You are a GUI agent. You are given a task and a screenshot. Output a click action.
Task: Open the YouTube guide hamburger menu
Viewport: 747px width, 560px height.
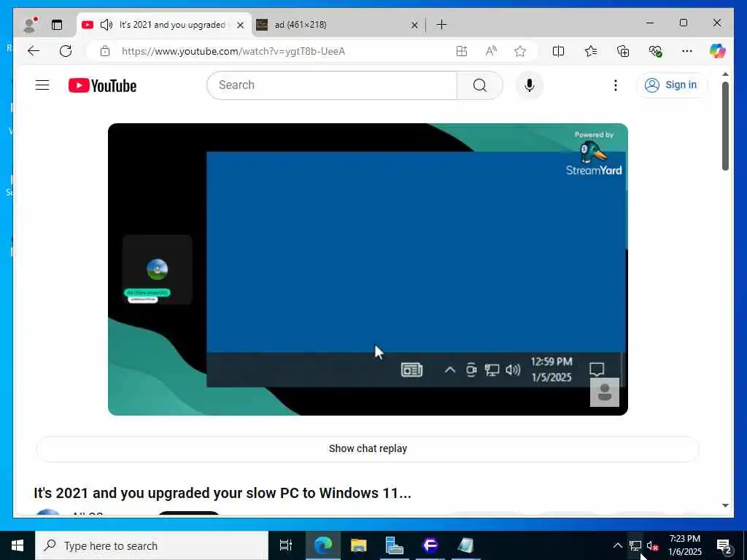click(42, 85)
